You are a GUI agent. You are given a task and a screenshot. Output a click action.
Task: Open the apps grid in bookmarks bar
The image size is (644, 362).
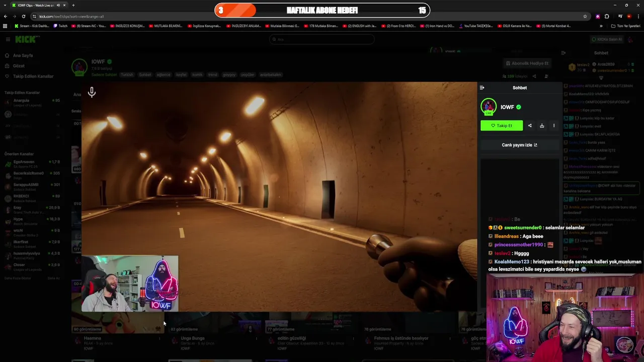(x=5, y=26)
